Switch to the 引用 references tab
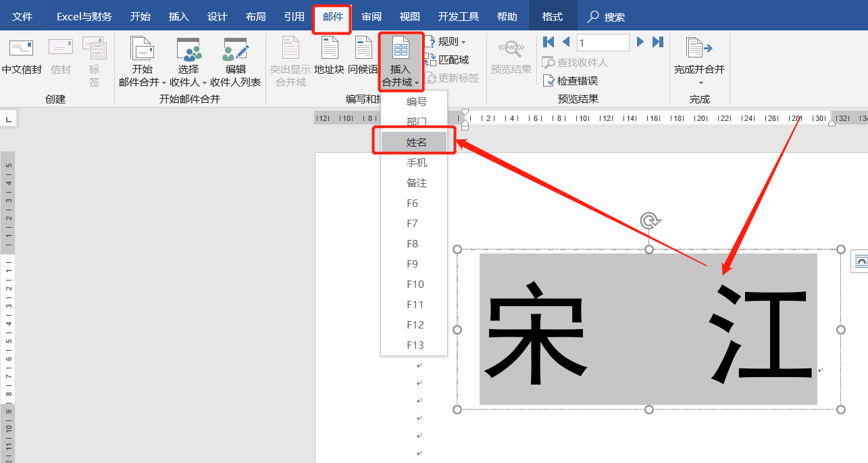The height and width of the screenshot is (463, 868). (295, 17)
